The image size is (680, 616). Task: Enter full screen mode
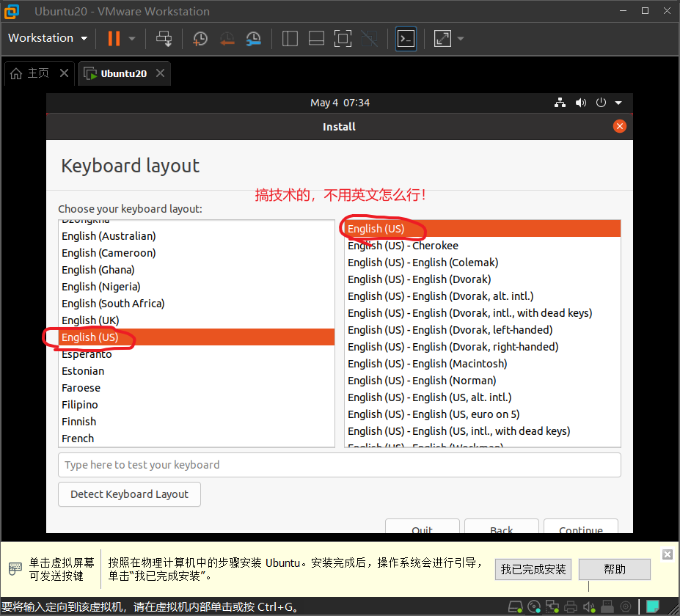pyautogui.click(x=343, y=39)
